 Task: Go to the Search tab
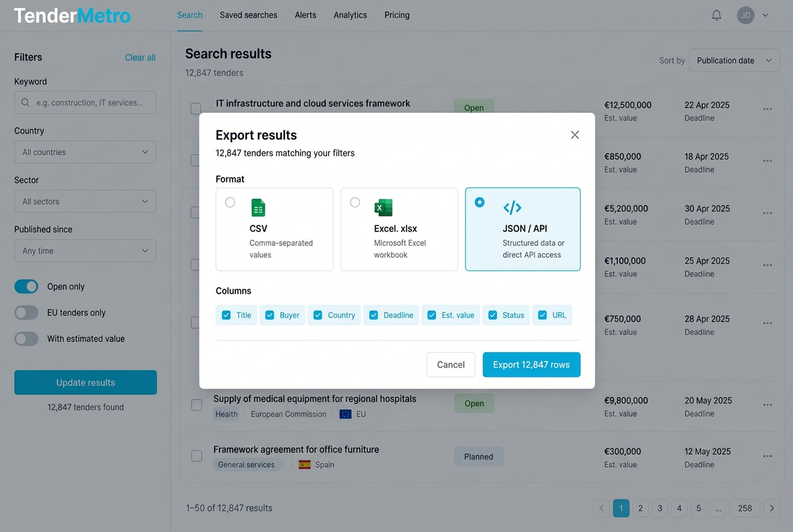(x=189, y=15)
